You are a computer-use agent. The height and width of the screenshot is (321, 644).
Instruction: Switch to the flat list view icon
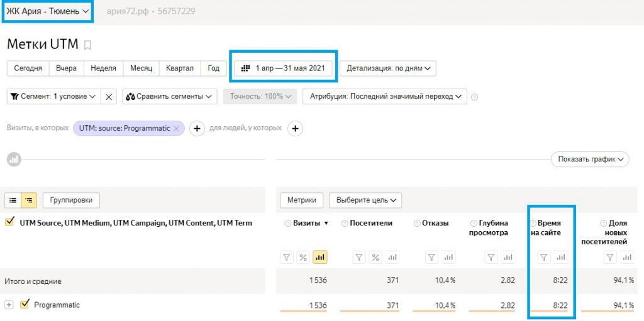[13, 200]
